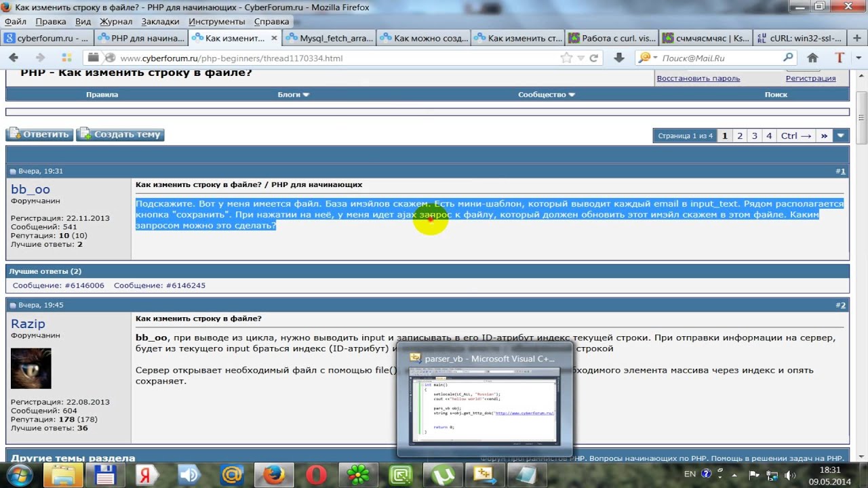The image size is (868, 488).
Task: Open bb_oo user profile link
Action: (x=31, y=189)
